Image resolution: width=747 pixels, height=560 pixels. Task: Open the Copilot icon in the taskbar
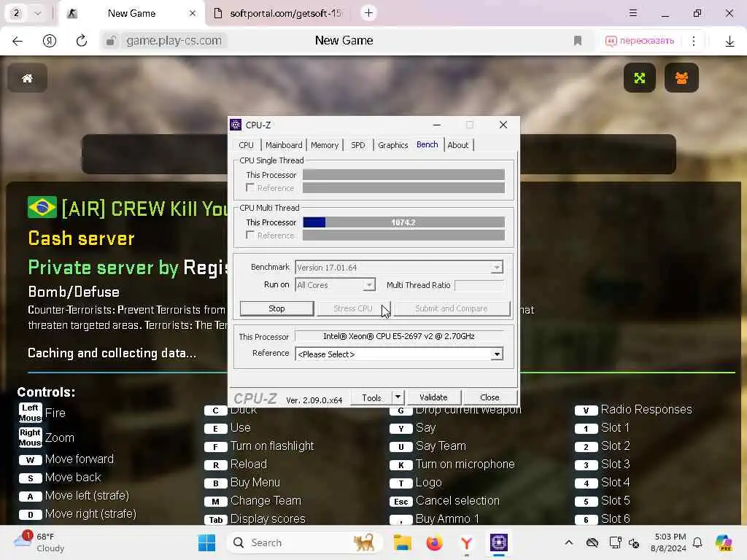[724, 542]
